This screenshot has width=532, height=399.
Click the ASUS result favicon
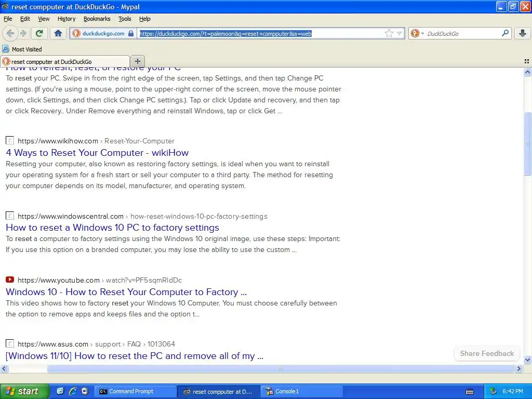(x=10, y=343)
